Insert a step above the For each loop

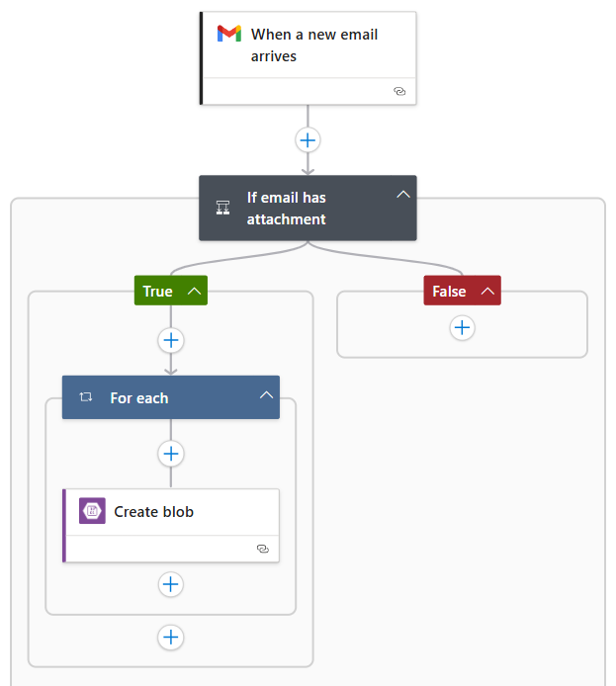171,340
